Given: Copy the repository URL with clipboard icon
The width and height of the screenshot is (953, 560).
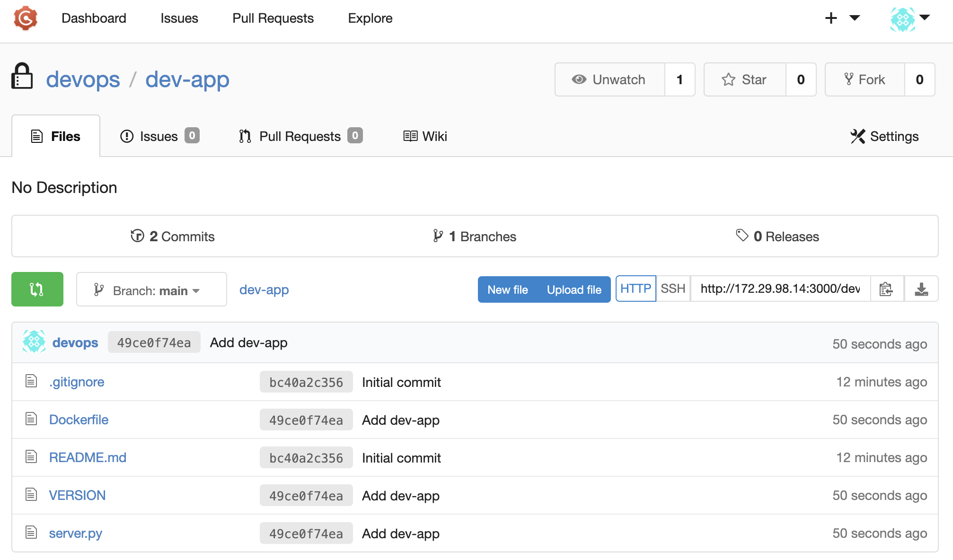Looking at the screenshot, I should click(x=886, y=289).
